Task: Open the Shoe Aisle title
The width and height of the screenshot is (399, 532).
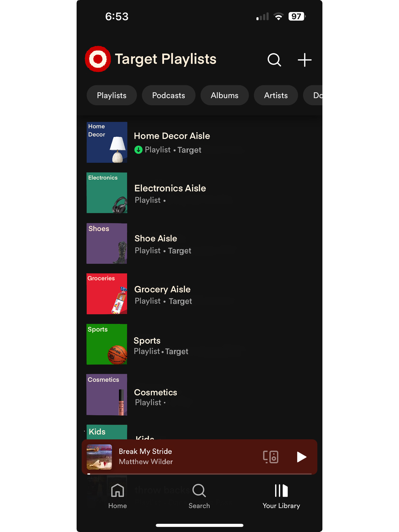Action: pos(156,238)
